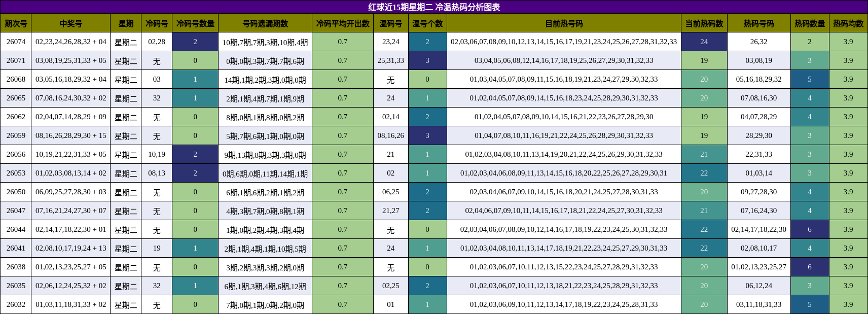Click winning numbers 07,08,16,24,30,32 + 02
This screenshot has height=314, width=868.
point(71,98)
